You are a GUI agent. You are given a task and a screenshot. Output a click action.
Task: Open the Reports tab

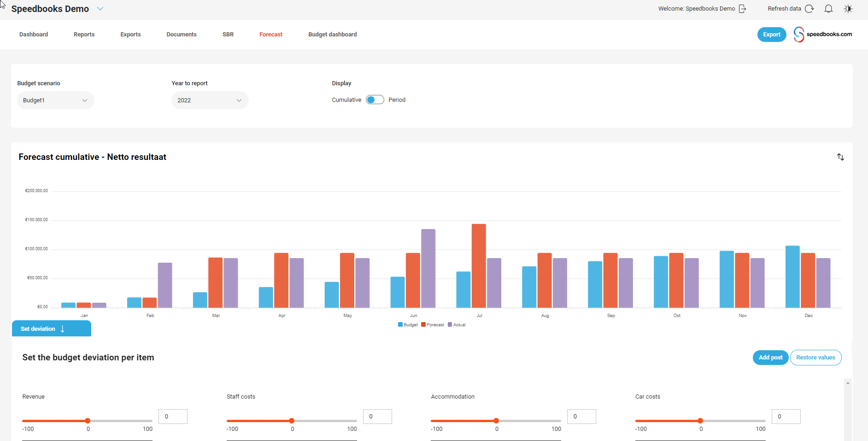point(84,35)
